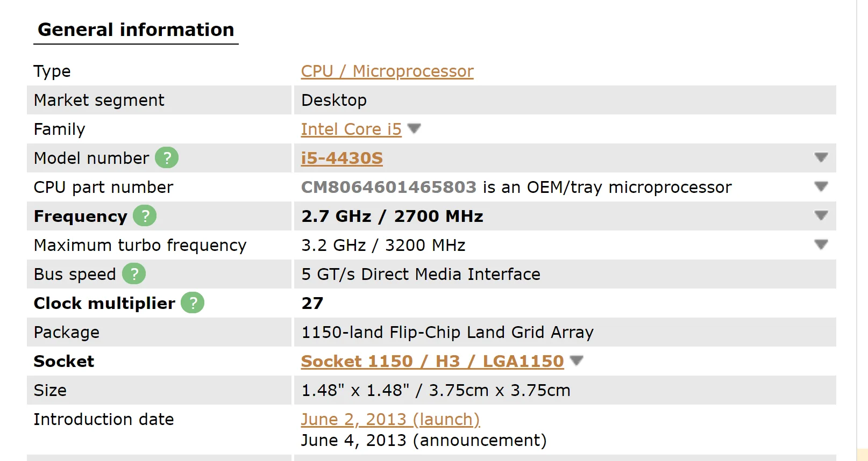Image resolution: width=868 pixels, height=461 pixels.
Task: Open the CPU / Microprocessor link
Action: click(387, 71)
